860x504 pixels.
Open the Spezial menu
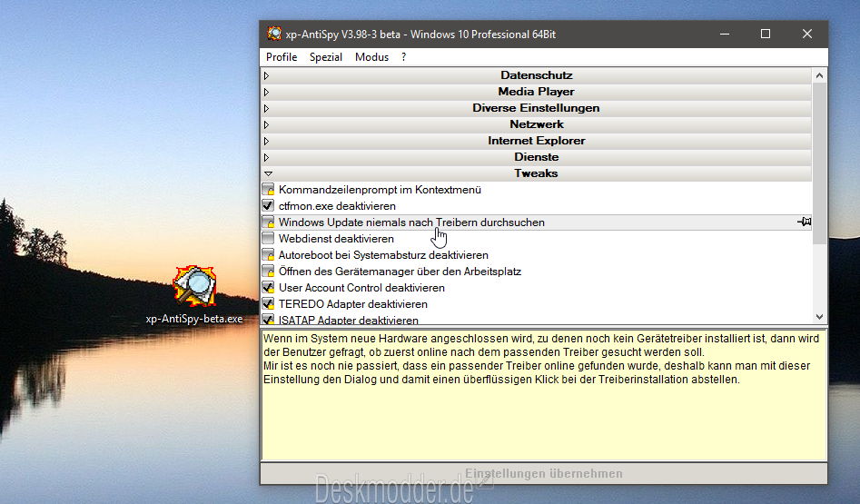[x=326, y=57]
